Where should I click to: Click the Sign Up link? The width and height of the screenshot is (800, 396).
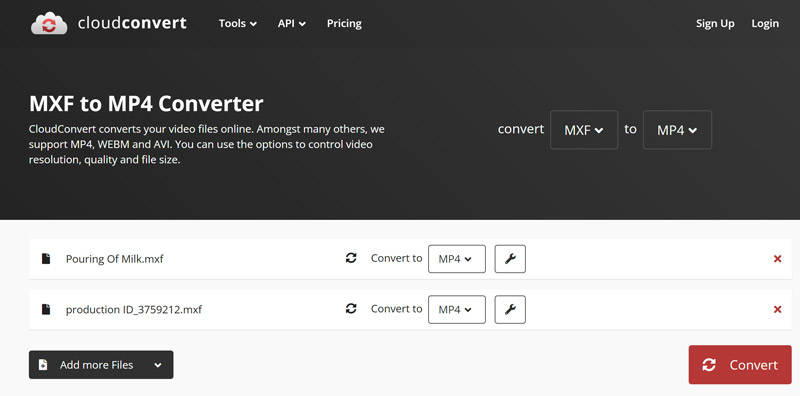coord(715,23)
